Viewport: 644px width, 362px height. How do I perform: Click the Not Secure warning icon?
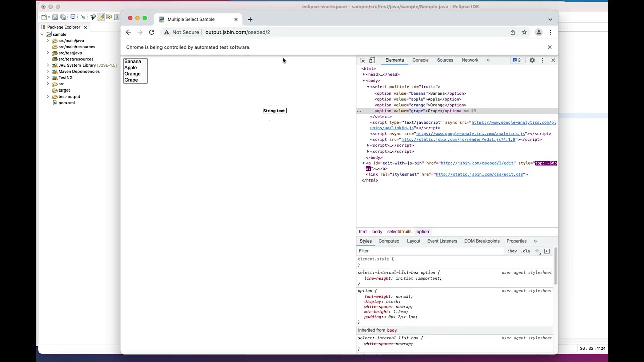[x=166, y=32]
